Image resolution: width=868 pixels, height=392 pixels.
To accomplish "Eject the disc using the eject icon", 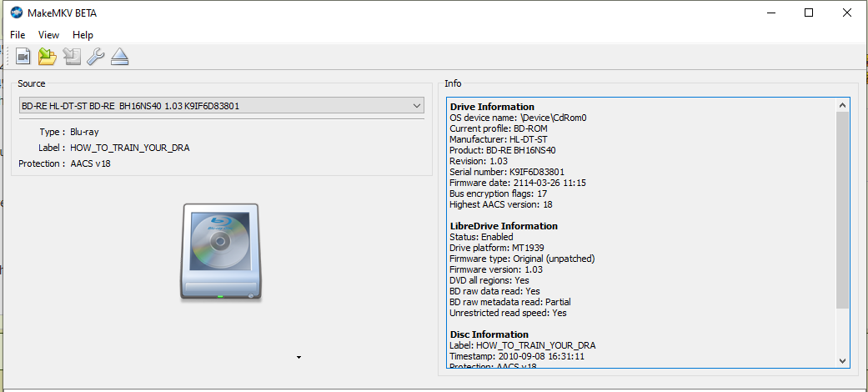I will click(x=119, y=57).
